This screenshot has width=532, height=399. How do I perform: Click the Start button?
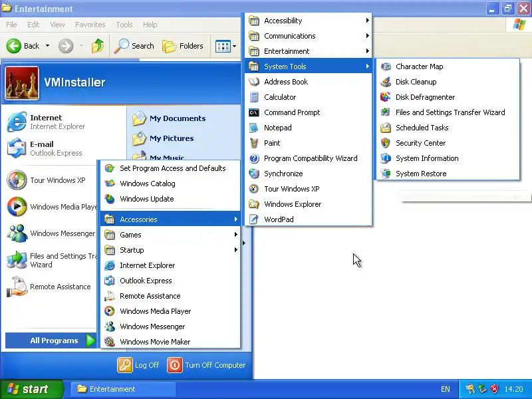click(32, 389)
